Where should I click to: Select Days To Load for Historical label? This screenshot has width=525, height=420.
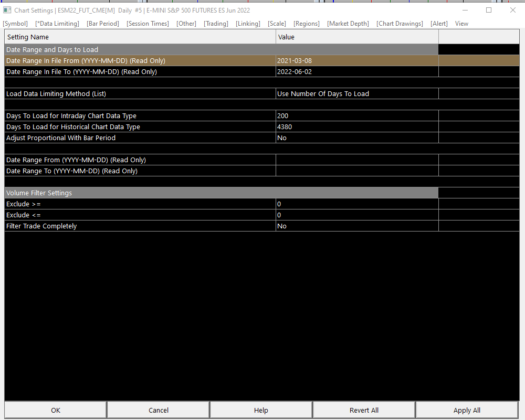click(x=73, y=127)
